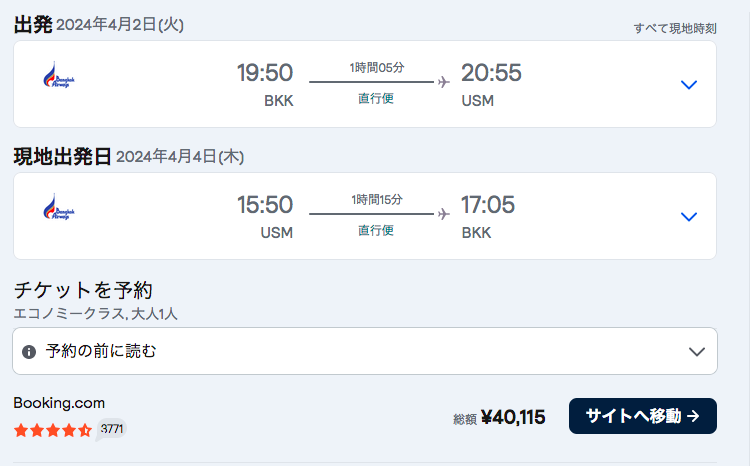Click the airplane icon on the 15:50 flight

click(444, 214)
